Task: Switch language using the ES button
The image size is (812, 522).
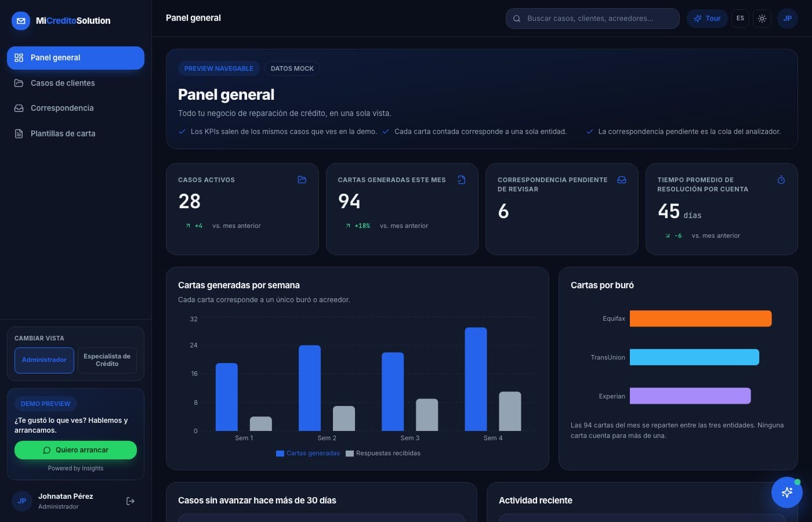Action: pos(740,19)
